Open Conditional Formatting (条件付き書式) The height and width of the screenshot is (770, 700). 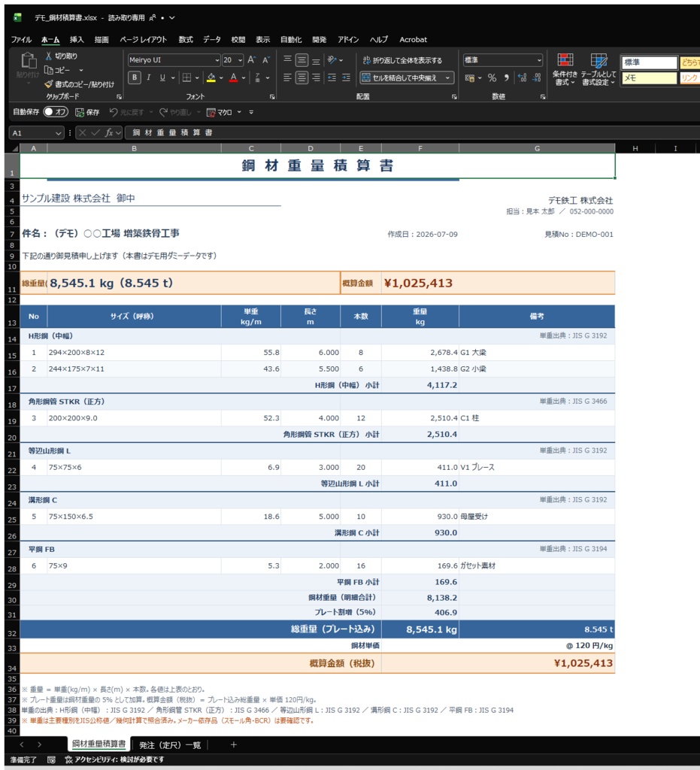(x=565, y=70)
